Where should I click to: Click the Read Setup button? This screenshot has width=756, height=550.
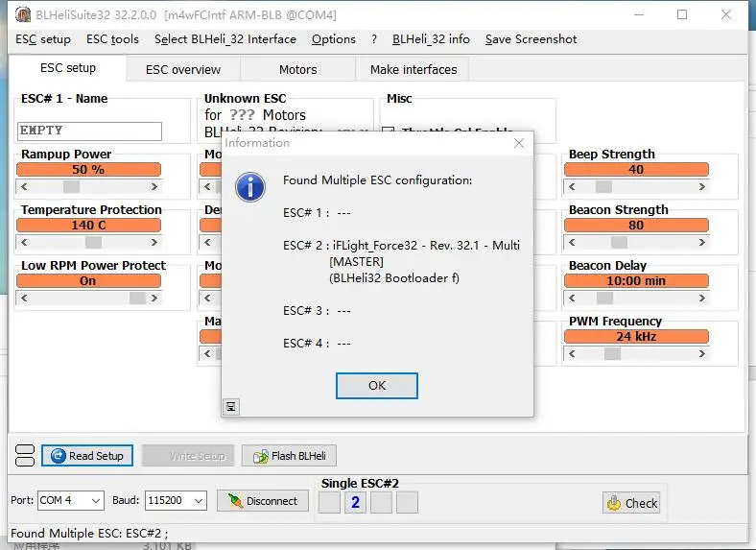87,455
